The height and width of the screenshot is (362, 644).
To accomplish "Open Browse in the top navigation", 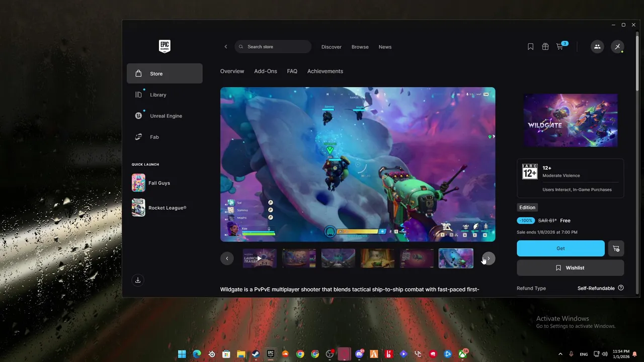I will pyautogui.click(x=360, y=47).
